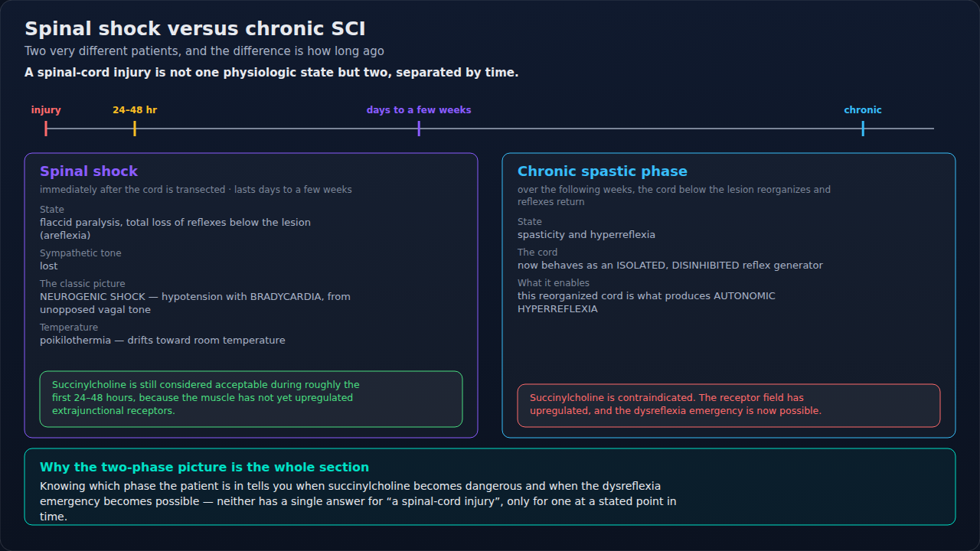980x551 pixels.
Task: Click the '24–48 hr' label text
Action: (x=135, y=110)
